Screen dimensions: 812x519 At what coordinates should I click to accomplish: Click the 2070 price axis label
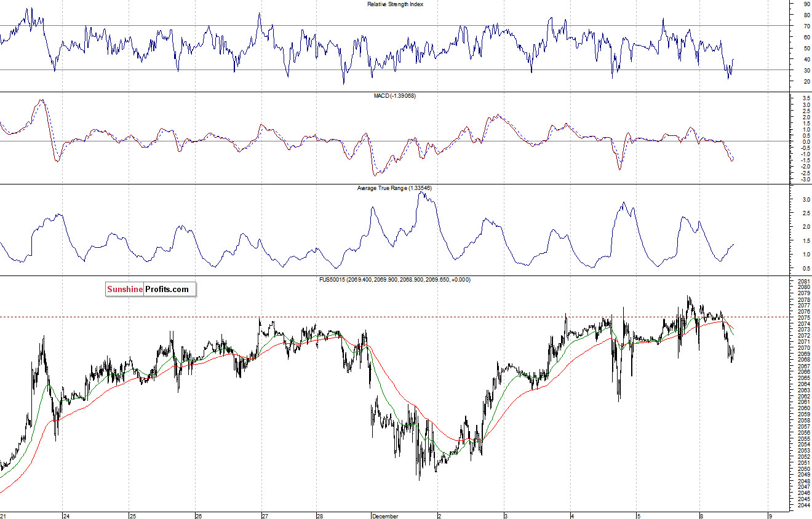click(803, 347)
